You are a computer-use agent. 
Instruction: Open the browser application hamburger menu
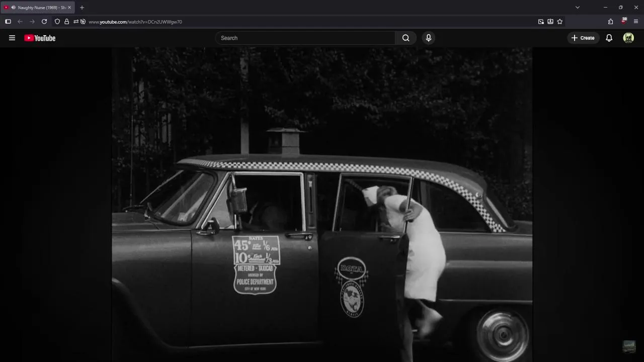(x=636, y=22)
